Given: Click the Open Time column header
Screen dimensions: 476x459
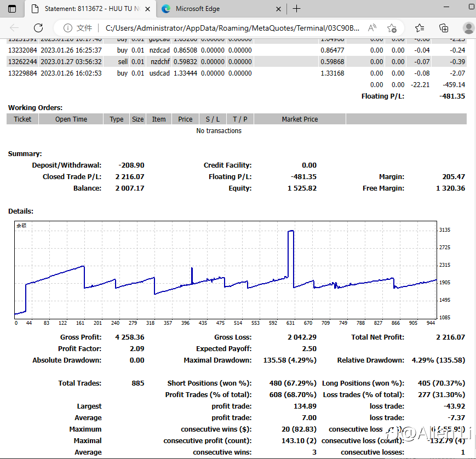Looking at the screenshot, I should [71, 119].
